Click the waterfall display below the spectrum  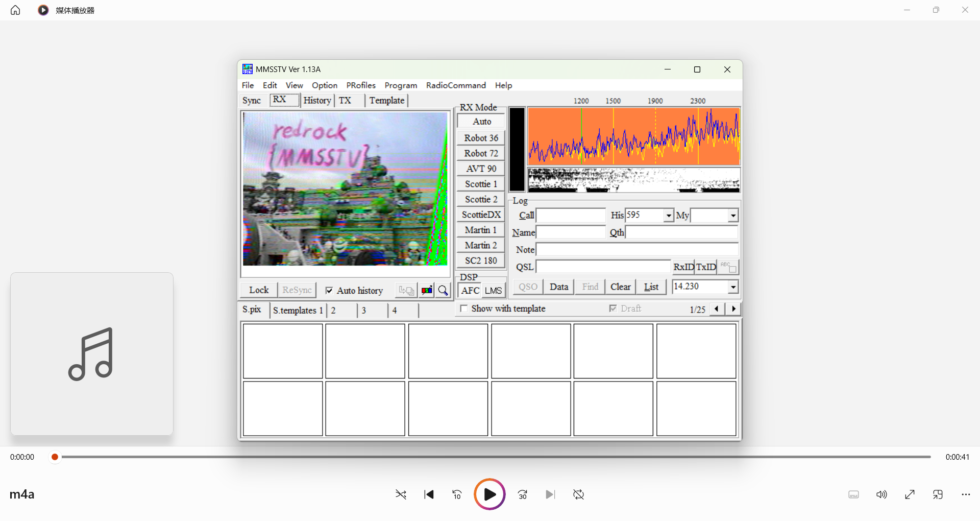tap(633, 180)
